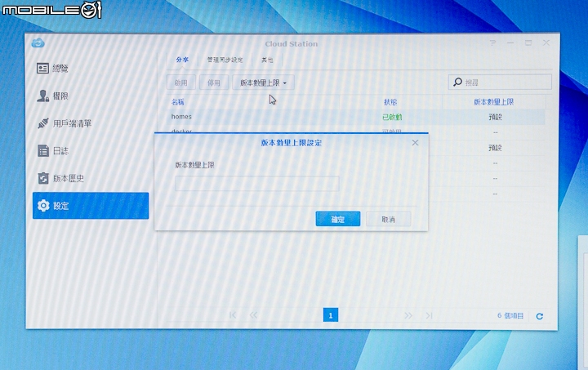The height and width of the screenshot is (370, 588).
Task: Click the Cloud Station logo icon
Action: click(38, 43)
